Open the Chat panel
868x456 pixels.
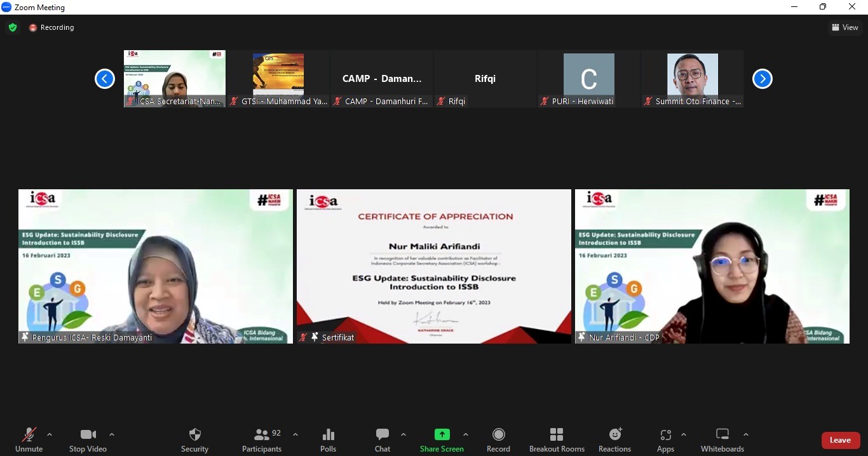[383, 439]
